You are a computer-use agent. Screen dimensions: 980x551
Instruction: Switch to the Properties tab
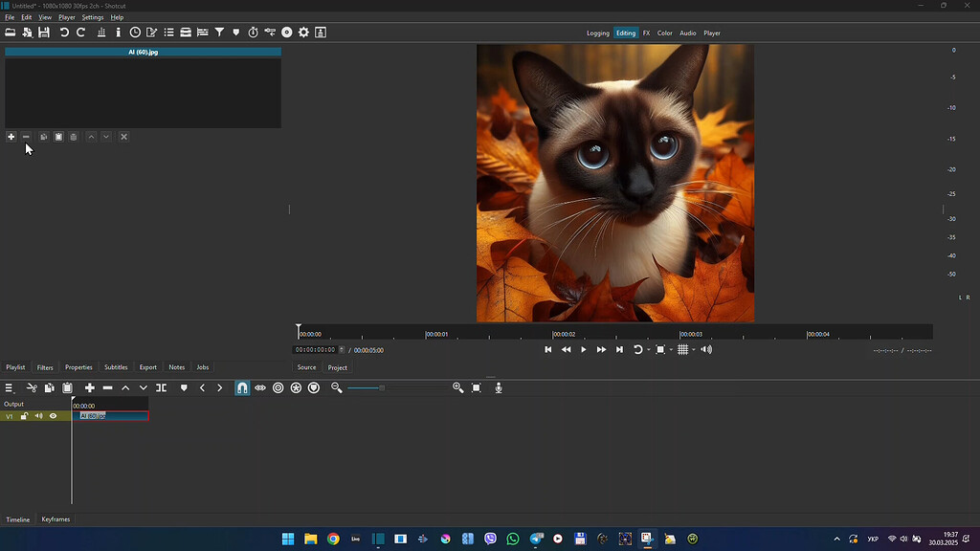coord(78,367)
